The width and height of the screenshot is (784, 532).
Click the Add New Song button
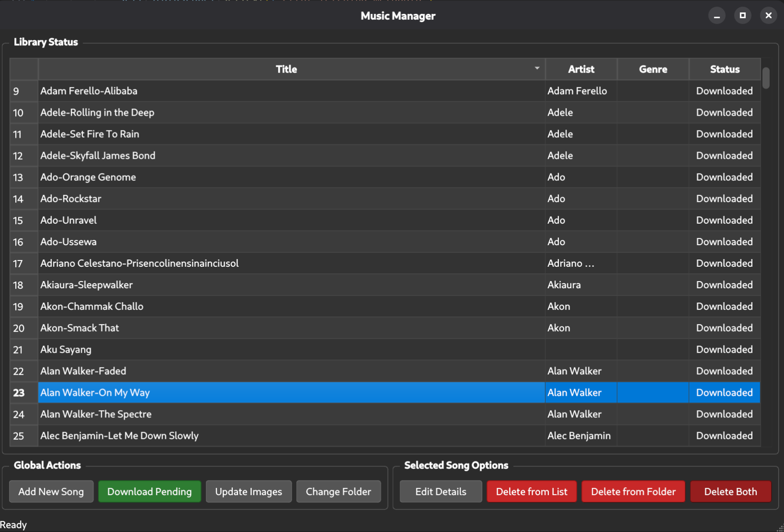(x=51, y=491)
